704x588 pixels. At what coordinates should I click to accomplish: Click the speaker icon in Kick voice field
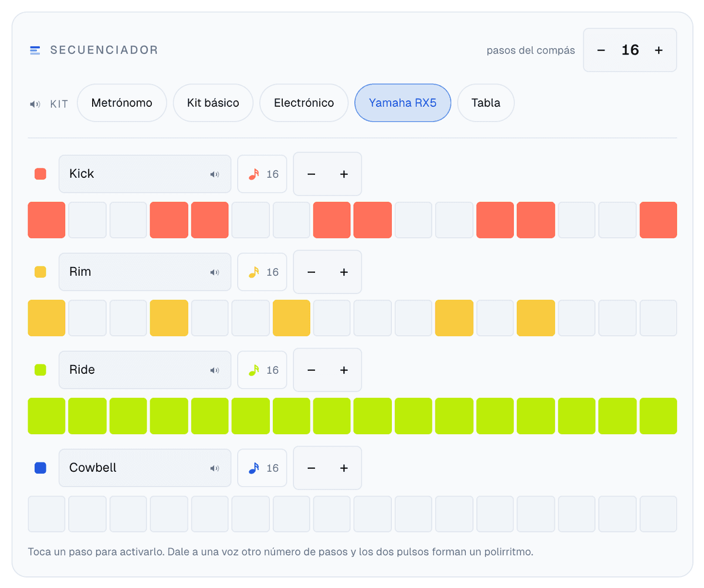click(x=215, y=174)
